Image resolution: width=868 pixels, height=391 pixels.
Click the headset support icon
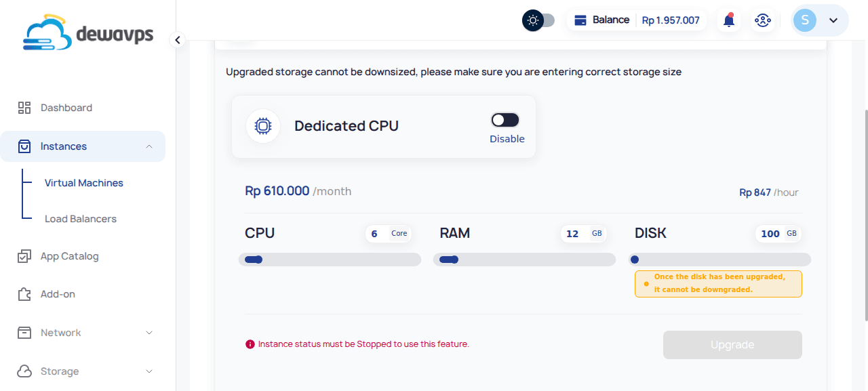pyautogui.click(x=763, y=20)
